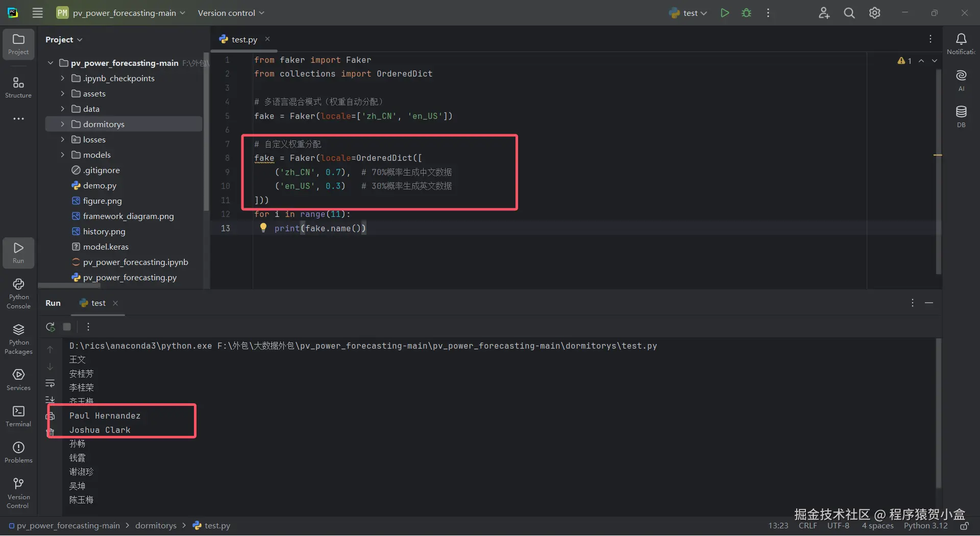Open Run panel options menu
The height and width of the screenshot is (536, 980).
point(912,303)
